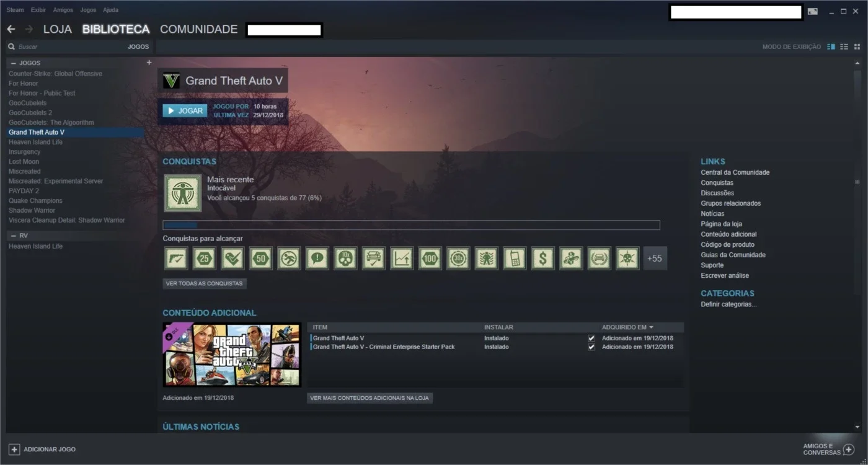Go to the COMUNIDADE tab
This screenshot has height=465, width=868.
[198, 29]
